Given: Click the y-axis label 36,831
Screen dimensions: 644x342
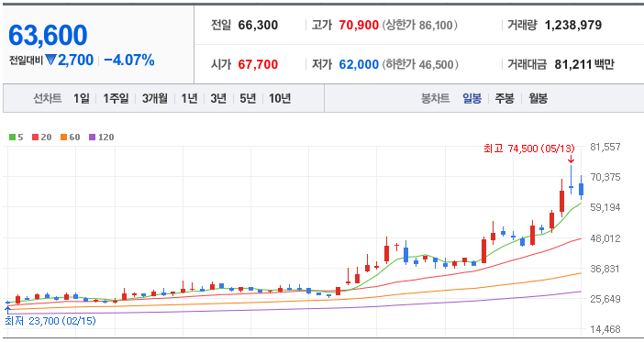Looking at the screenshot, I should (x=605, y=269).
